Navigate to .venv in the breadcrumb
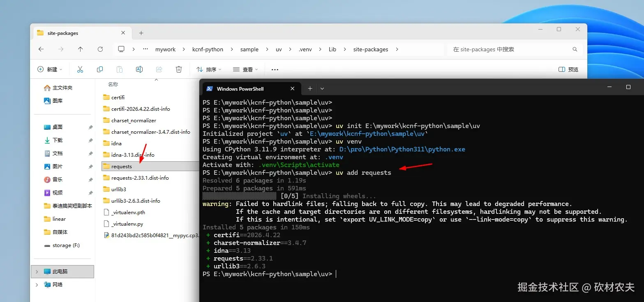 (x=305, y=49)
